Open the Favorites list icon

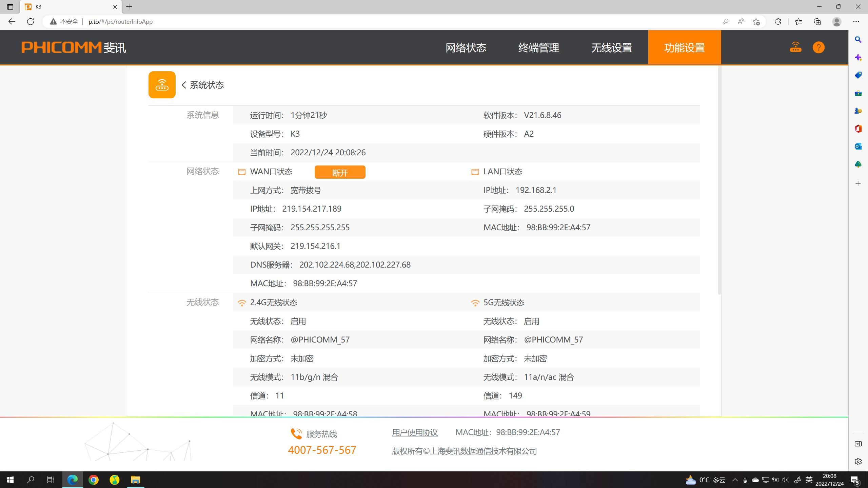pyautogui.click(x=798, y=22)
